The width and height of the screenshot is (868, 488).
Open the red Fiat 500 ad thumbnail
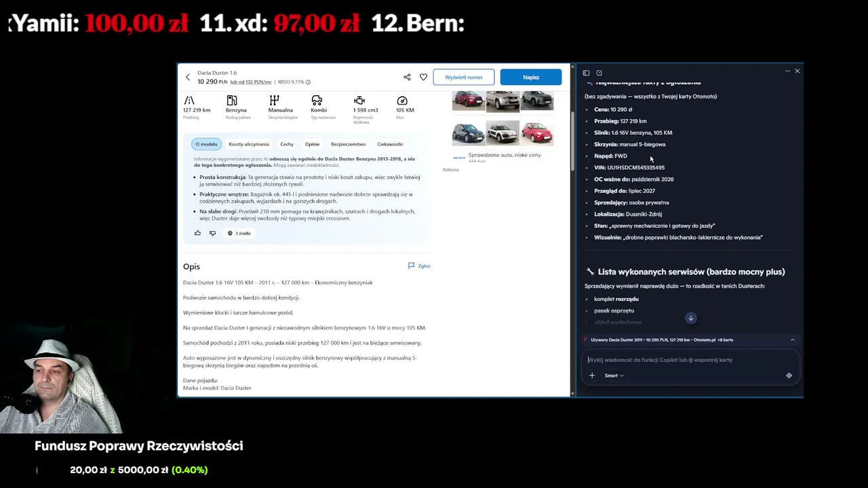(537, 134)
